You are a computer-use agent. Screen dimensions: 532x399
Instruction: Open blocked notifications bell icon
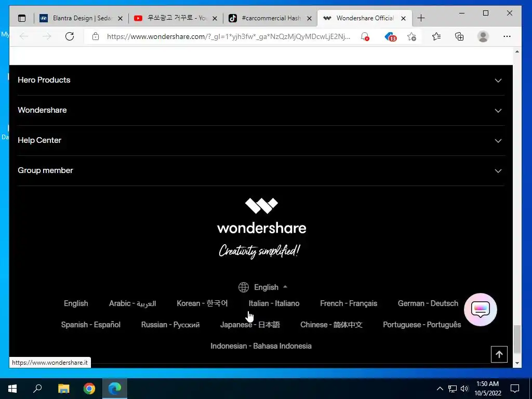tap(365, 36)
